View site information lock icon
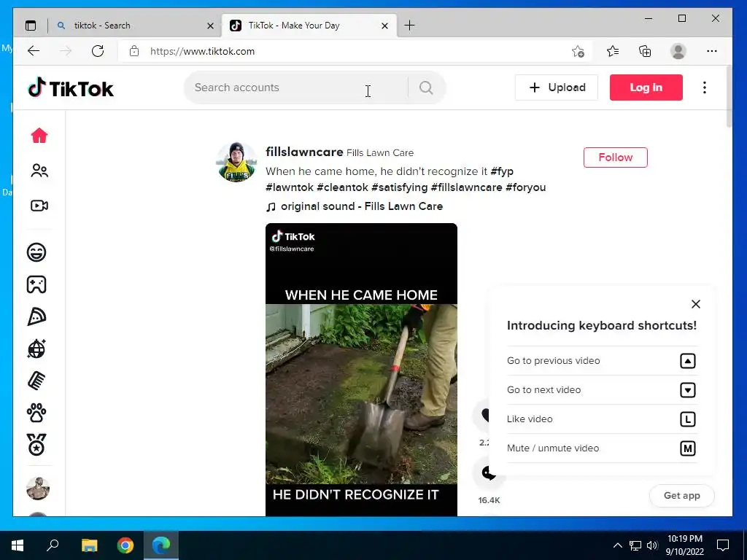Screen dimensions: 747x560 coord(134,51)
